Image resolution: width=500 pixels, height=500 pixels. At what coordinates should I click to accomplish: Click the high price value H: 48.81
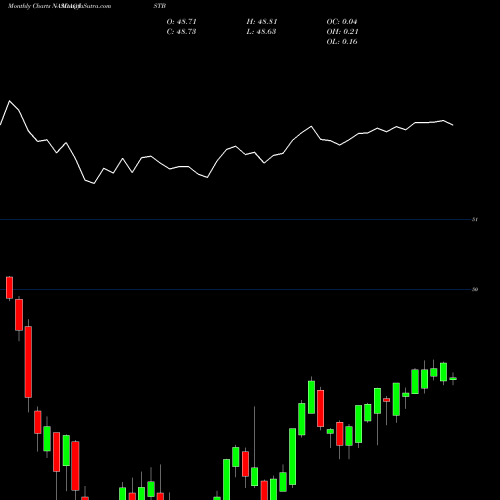point(262,22)
